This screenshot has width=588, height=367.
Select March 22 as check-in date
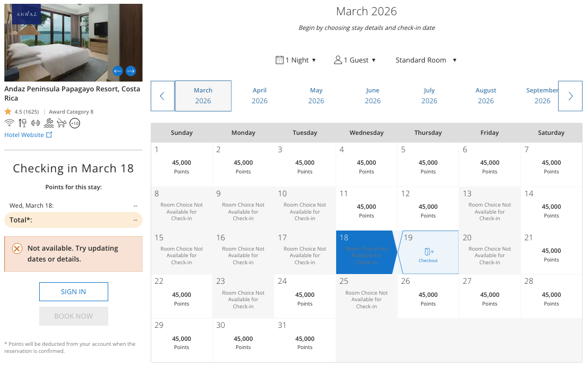coord(182,296)
